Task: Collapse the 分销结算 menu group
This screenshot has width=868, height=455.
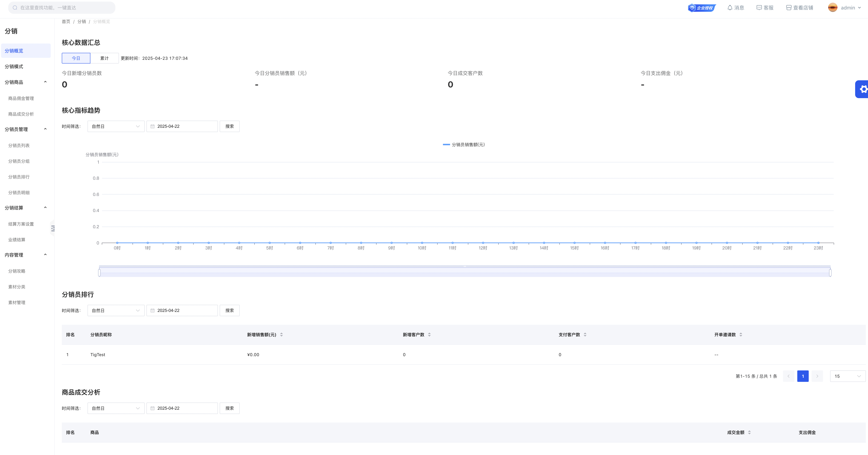Action: tap(45, 208)
